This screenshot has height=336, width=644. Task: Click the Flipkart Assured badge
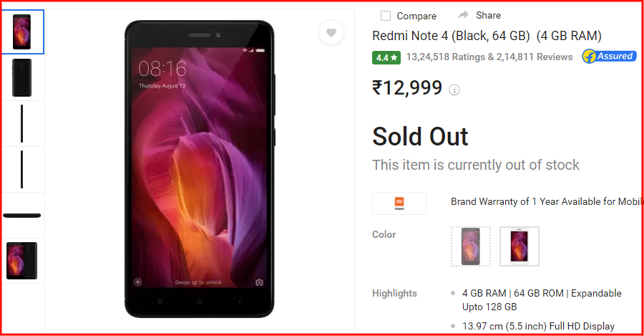tap(609, 57)
